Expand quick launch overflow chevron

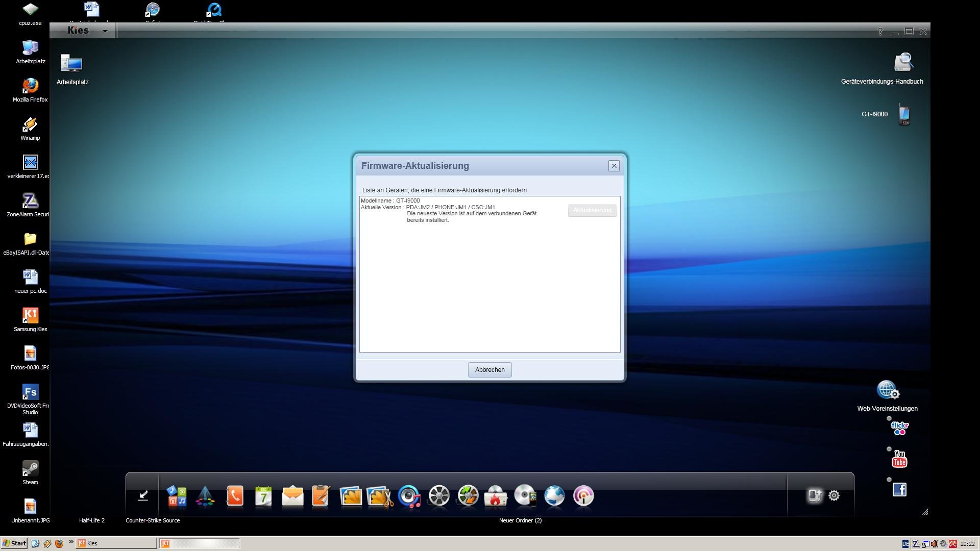pyautogui.click(x=71, y=542)
